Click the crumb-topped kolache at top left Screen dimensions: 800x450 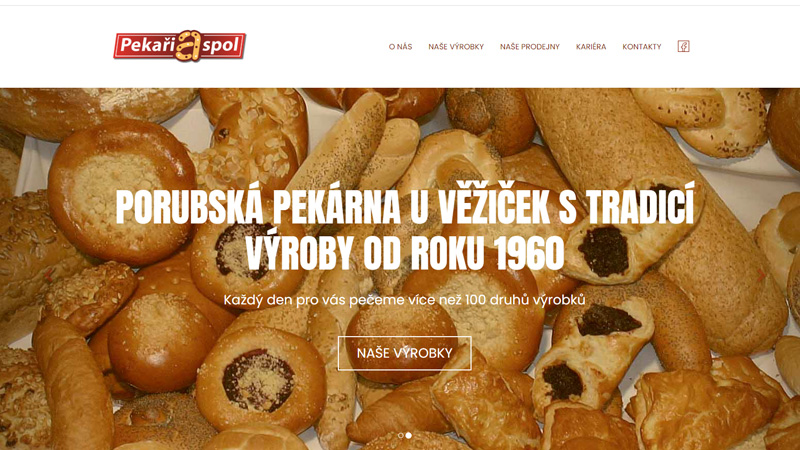[121, 191]
